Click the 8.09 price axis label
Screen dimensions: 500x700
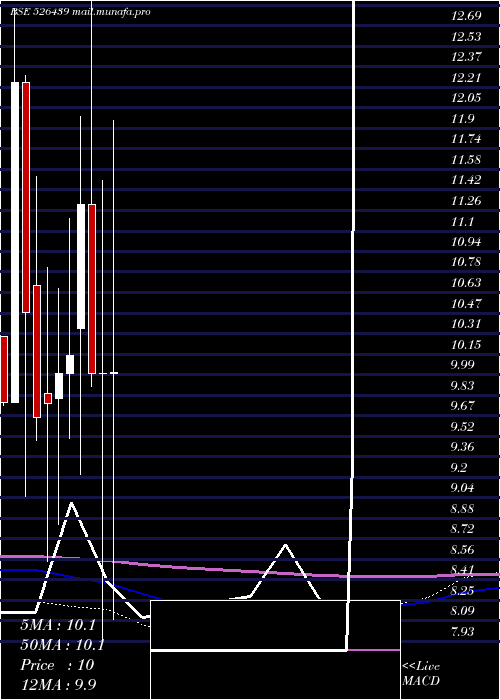(463, 612)
